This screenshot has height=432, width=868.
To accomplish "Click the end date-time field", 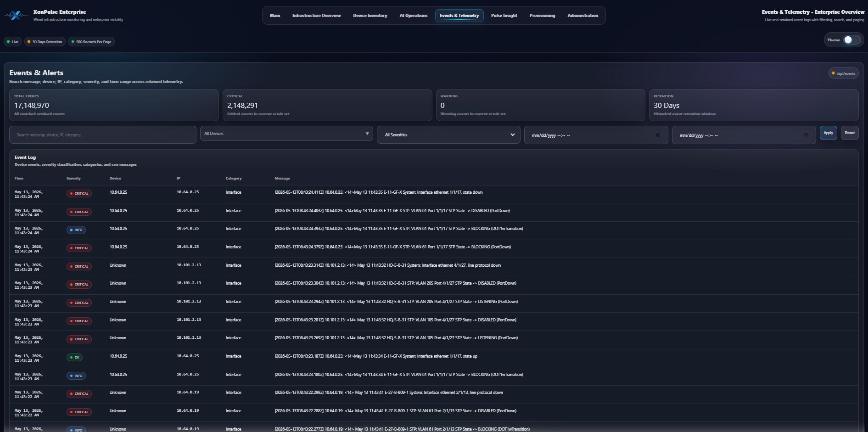I will pos(744,135).
